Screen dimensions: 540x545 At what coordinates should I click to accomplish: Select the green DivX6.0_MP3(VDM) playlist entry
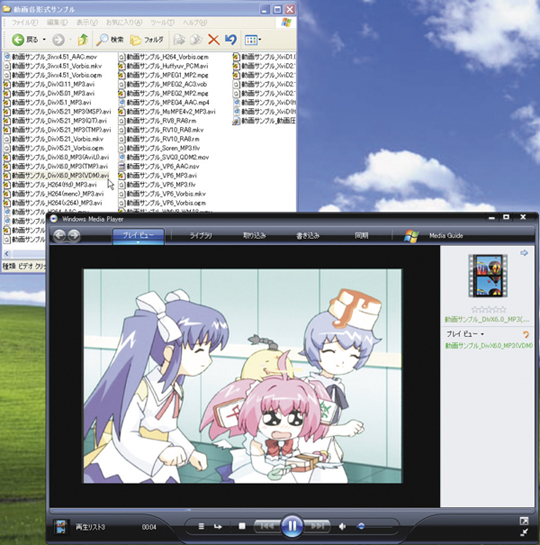489,346
